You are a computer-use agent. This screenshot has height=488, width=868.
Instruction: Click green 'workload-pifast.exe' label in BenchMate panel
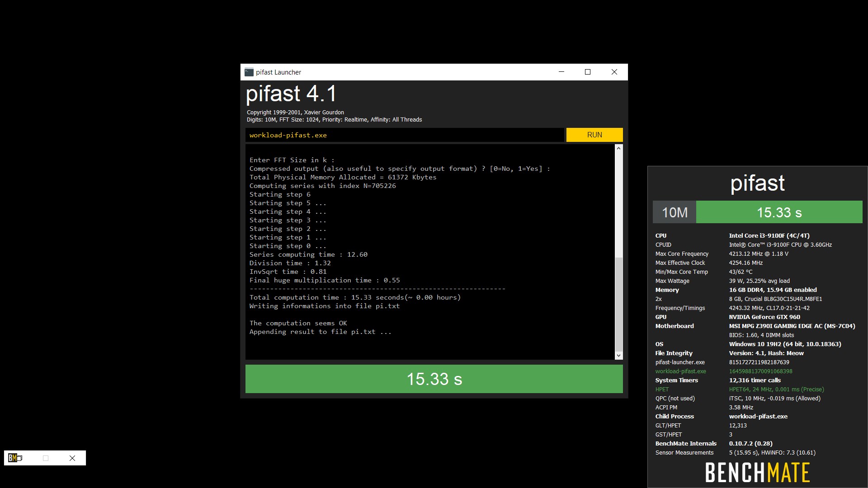681,371
